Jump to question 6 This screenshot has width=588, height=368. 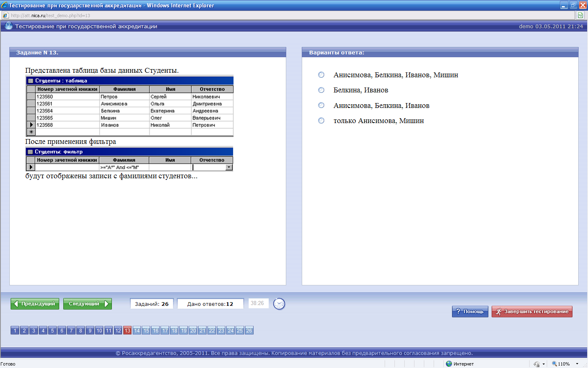tap(62, 330)
